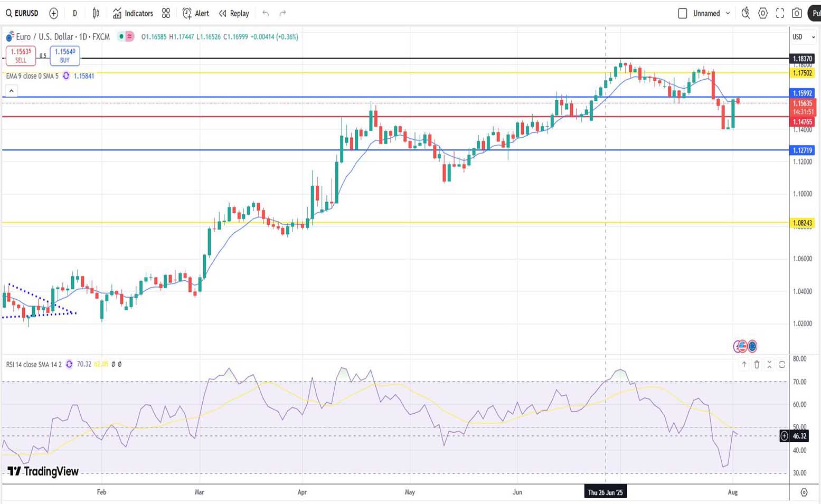Open the indicator templates grid icon
Screen dimensions: 821x504
pyautogui.click(x=166, y=13)
